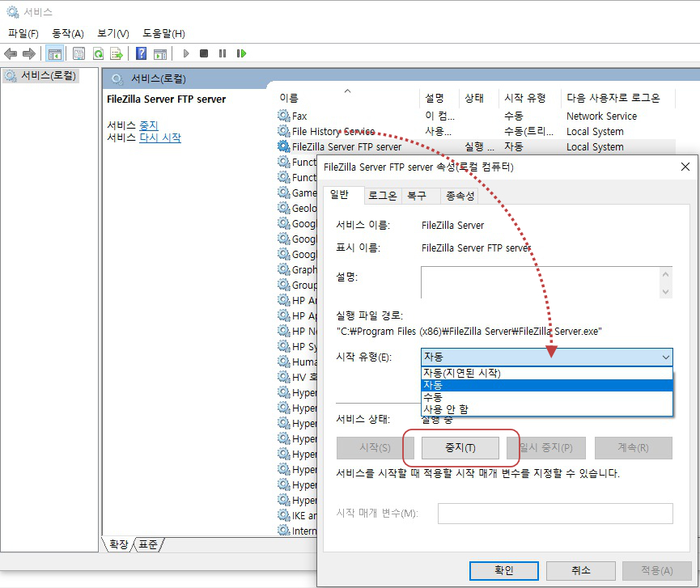
Task: Click the 일시 중지(P) button
Action: coord(546,447)
